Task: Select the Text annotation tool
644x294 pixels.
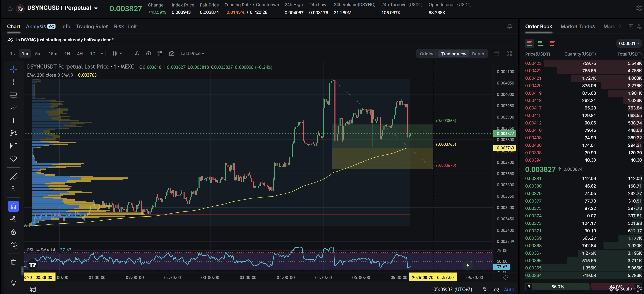Action: point(14,120)
